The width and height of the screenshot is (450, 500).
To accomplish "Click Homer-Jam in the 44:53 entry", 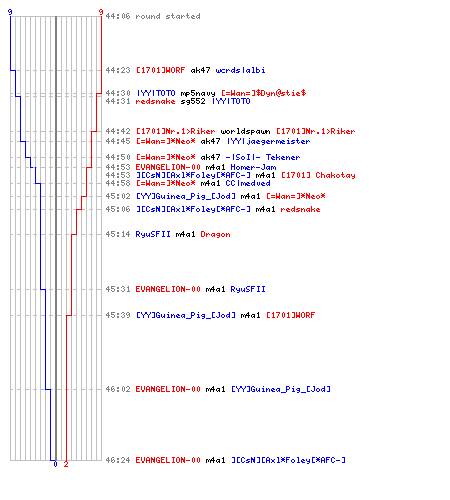I will tap(253, 167).
